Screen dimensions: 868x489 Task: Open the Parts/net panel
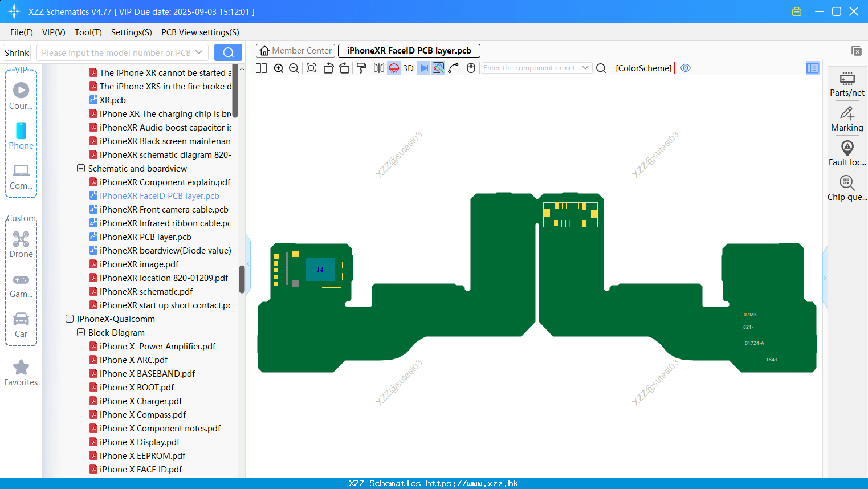(847, 84)
